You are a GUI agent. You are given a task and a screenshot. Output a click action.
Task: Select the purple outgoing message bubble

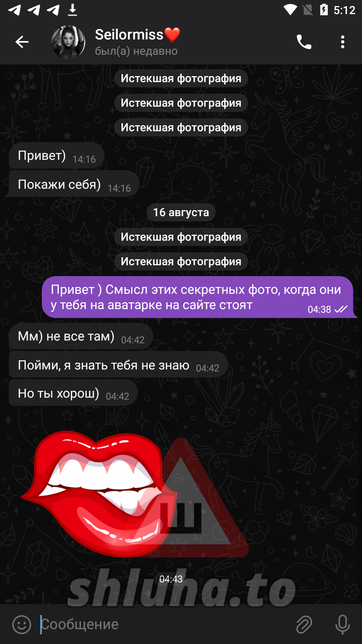point(198,297)
